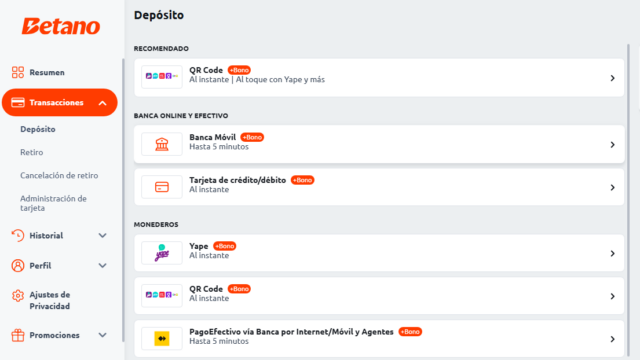Open the Retiro submenu item
640x360 pixels.
(31, 152)
